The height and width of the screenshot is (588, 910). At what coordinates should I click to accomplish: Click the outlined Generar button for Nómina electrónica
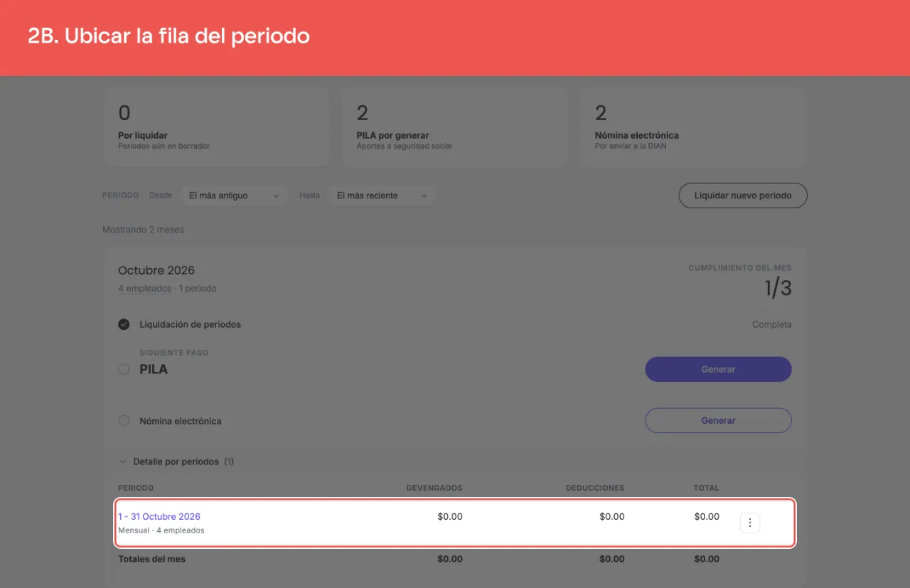[718, 420]
